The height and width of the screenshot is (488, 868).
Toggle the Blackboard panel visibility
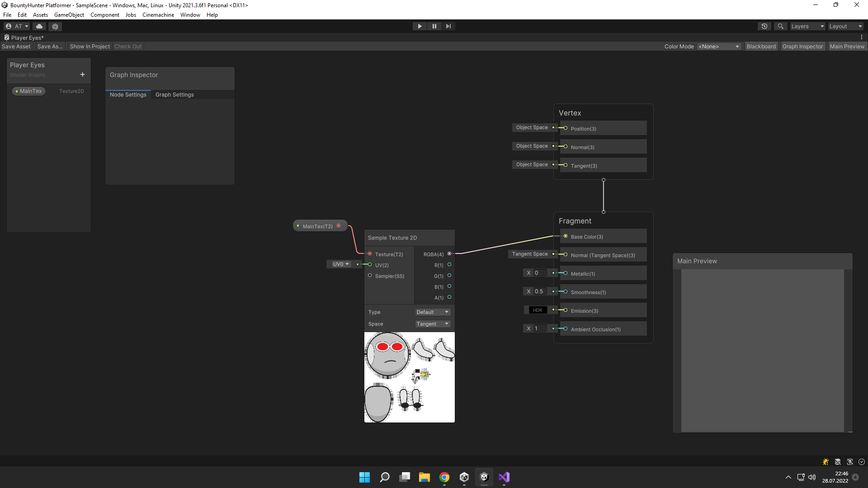coord(761,46)
